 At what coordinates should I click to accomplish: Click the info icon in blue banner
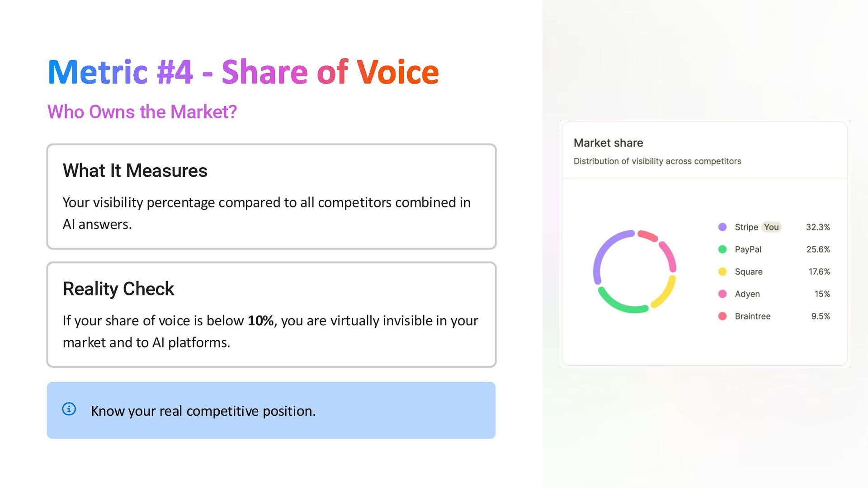(x=69, y=409)
